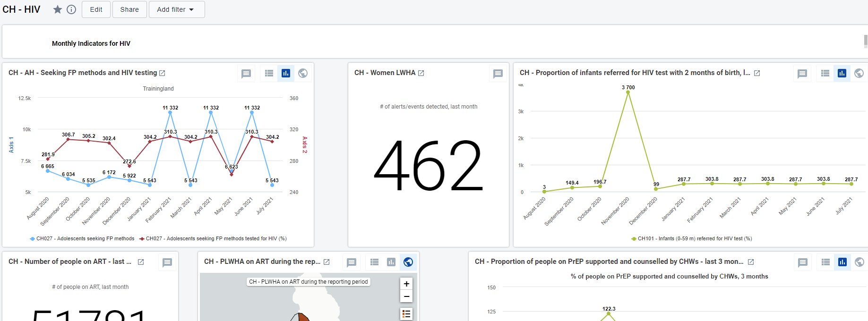
Task: Toggle Adolescents seeking FP methods legend series
Action: tap(82, 238)
